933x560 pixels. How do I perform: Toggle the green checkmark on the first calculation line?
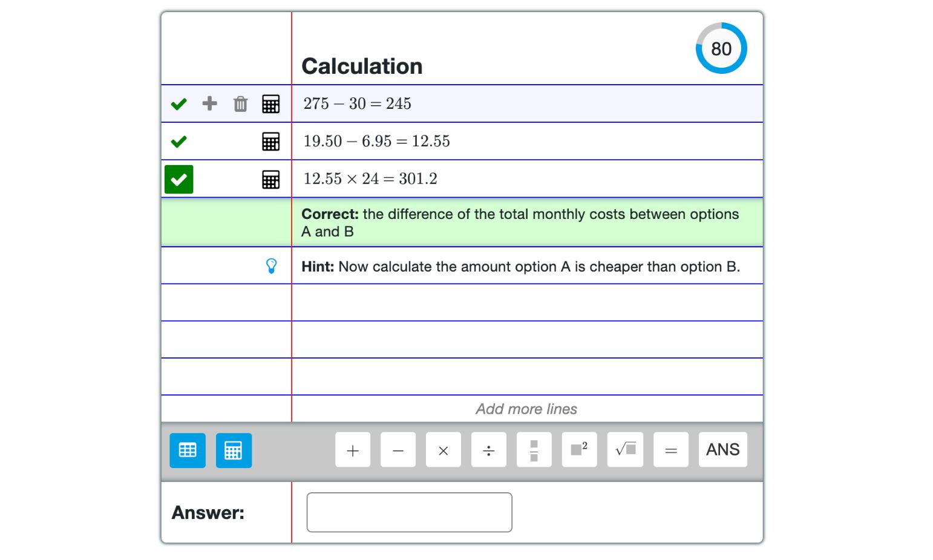pyautogui.click(x=178, y=103)
